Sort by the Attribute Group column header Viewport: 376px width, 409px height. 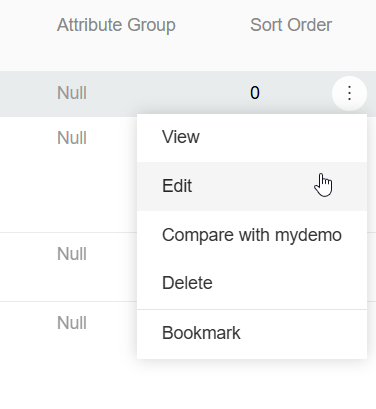point(116,25)
